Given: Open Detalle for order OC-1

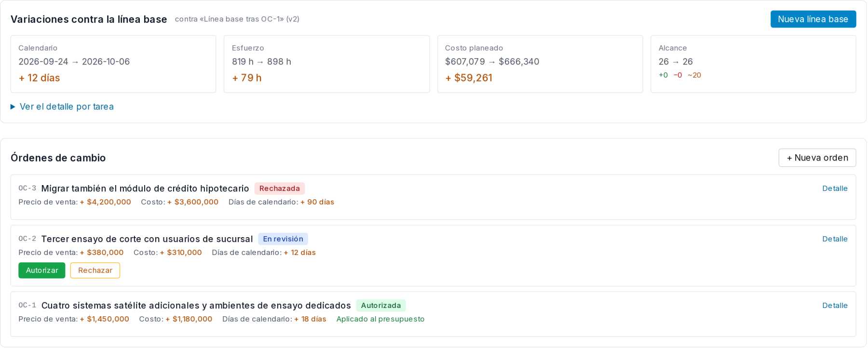Looking at the screenshot, I should (x=835, y=306).
